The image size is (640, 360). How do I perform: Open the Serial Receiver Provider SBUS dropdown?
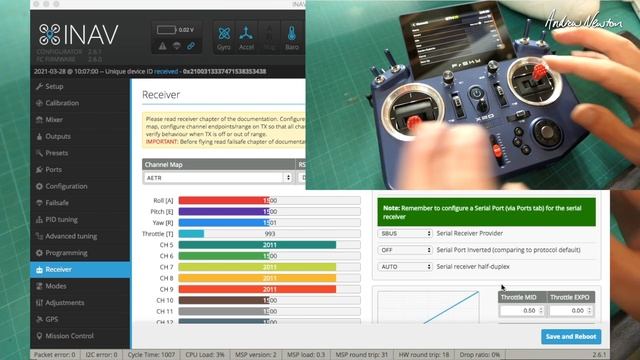[404, 233]
